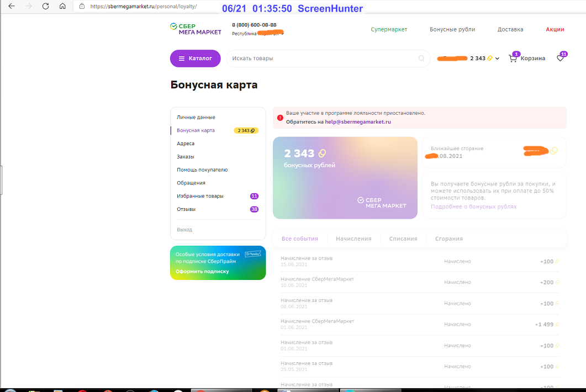Switch to the Сгорания tab

[x=449, y=239]
